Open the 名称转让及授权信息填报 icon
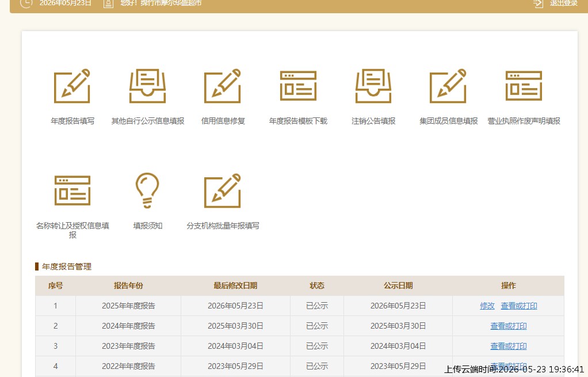This screenshot has height=377, width=588. [72, 191]
